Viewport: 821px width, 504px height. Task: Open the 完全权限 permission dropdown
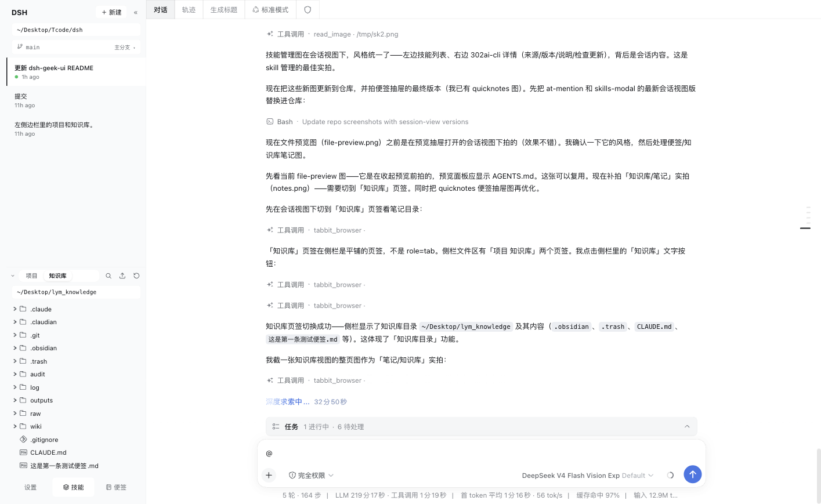[311, 476]
